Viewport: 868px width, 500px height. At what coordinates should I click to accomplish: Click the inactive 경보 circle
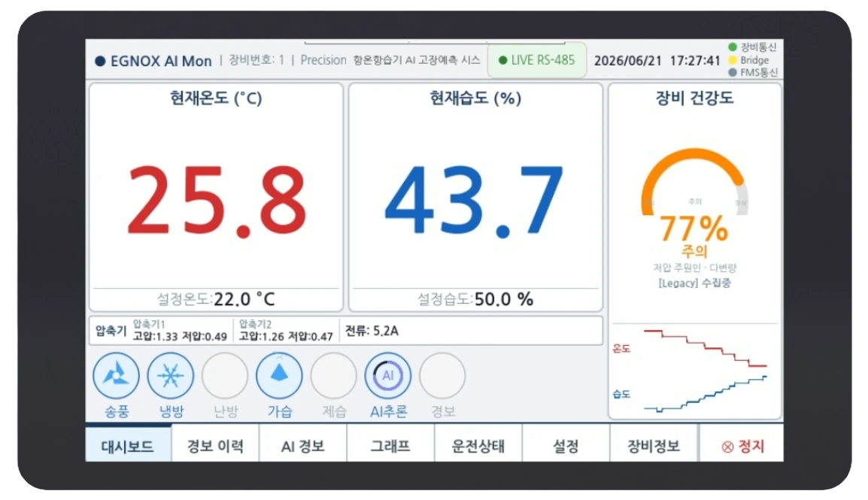pyautogui.click(x=442, y=375)
